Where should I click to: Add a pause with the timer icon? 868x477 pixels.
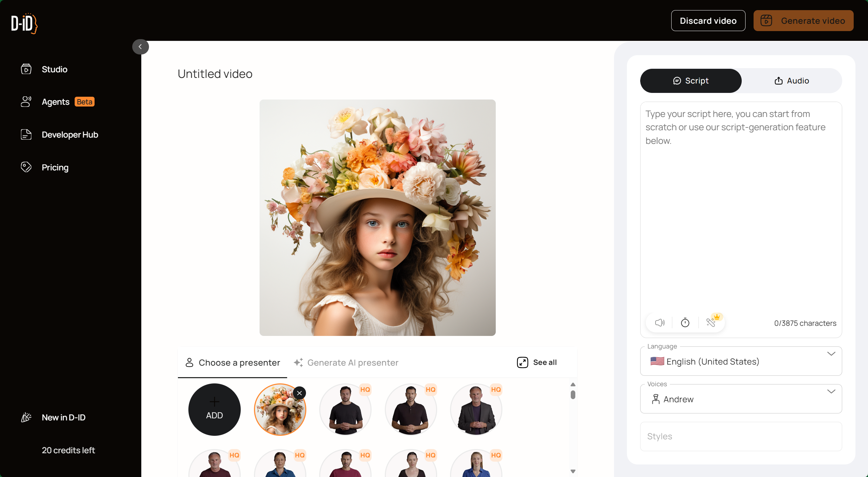[685, 323]
